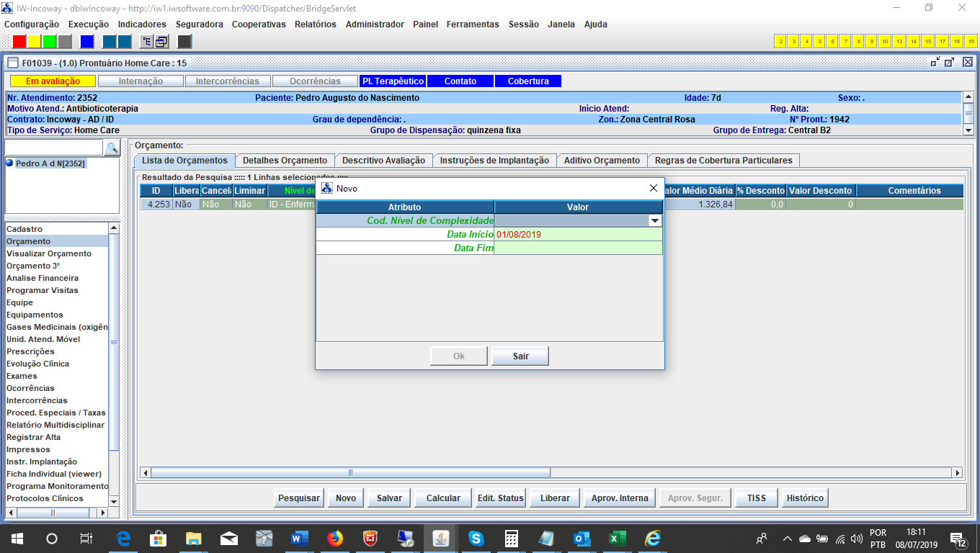Click the dark gray square toolbar button
Image resolution: width=980 pixels, height=553 pixels.
pyautogui.click(x=184, y=41)
